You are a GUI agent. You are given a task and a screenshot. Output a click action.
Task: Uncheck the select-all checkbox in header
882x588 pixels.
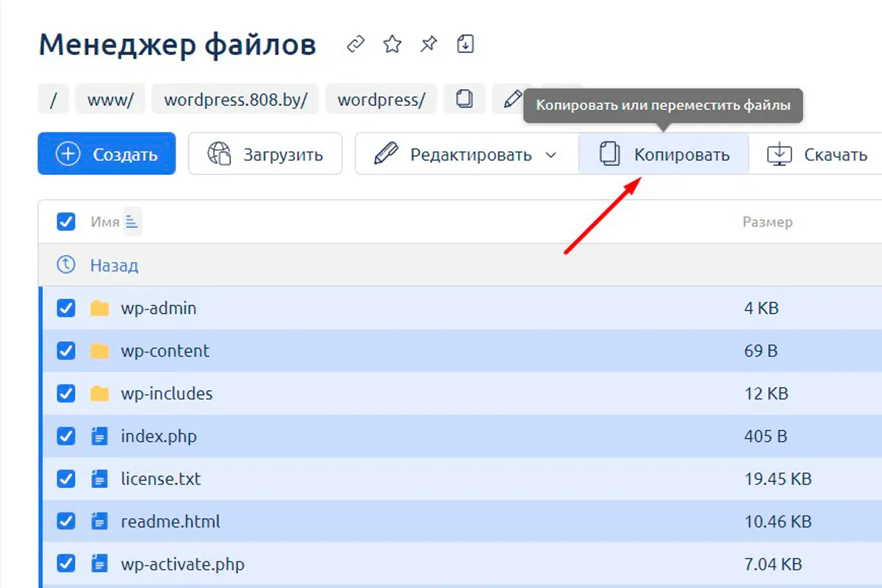tap(66, 221)
